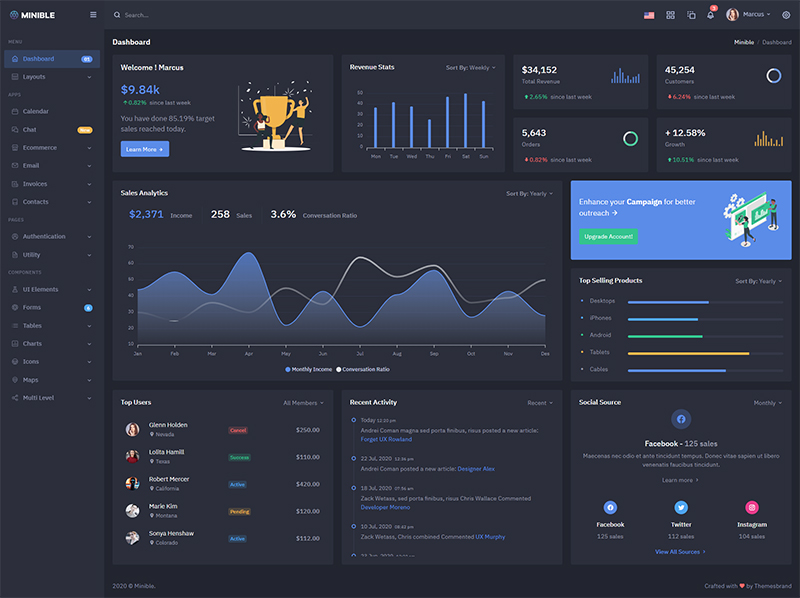The width and height of the screenshot is (800, 598).
Task: Click the US flag language icon
Action: coord(649,15)
